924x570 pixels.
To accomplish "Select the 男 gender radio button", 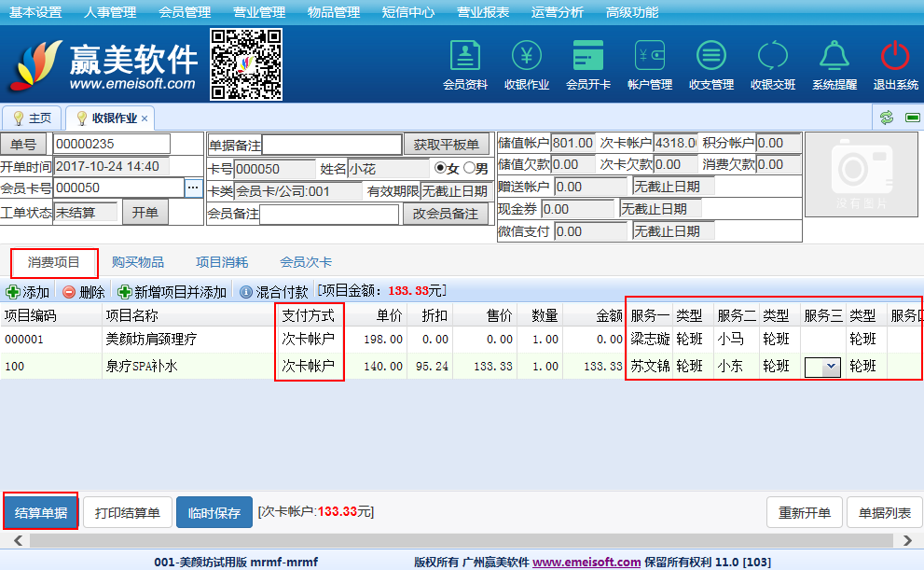I will tap(468, 169).
